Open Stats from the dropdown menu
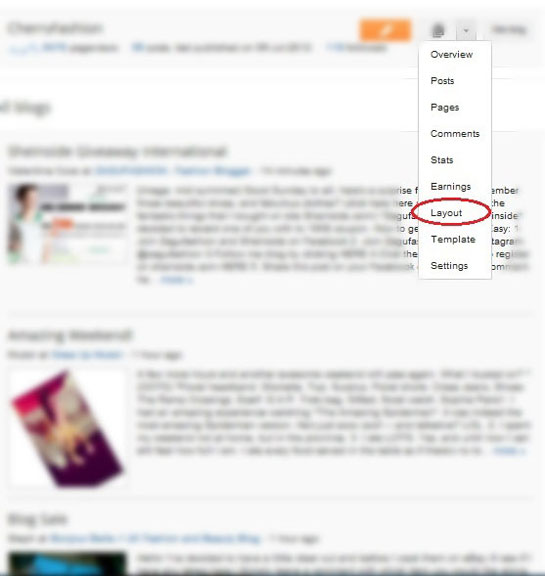This screenshot has height=576, width=545. [442, 160]
